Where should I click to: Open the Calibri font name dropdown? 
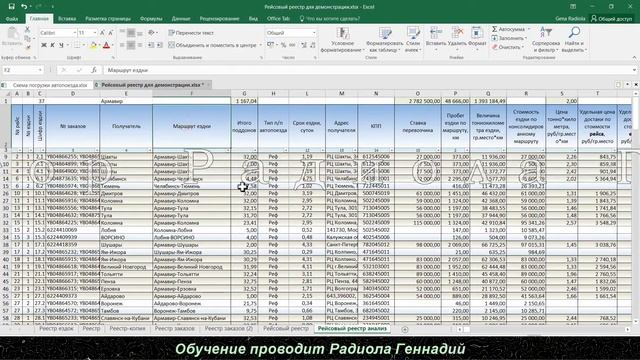tap(75, 33)
